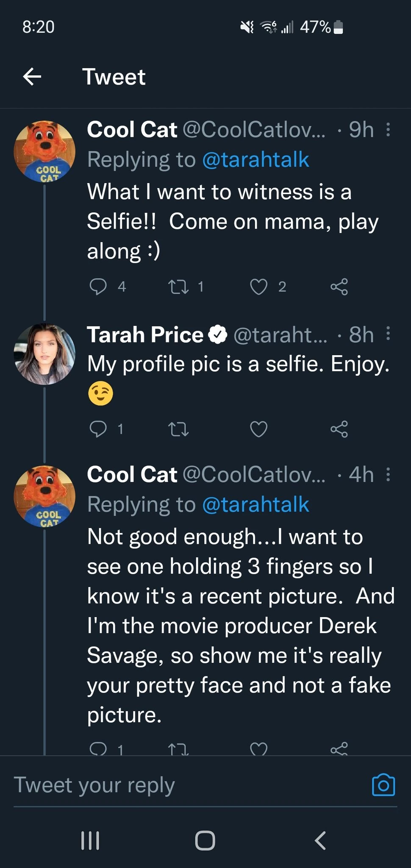This screenshot has width=411, height=868.
Task: Like Cool Cat's 4h-old tweet
Action: [x=258, y=749]
